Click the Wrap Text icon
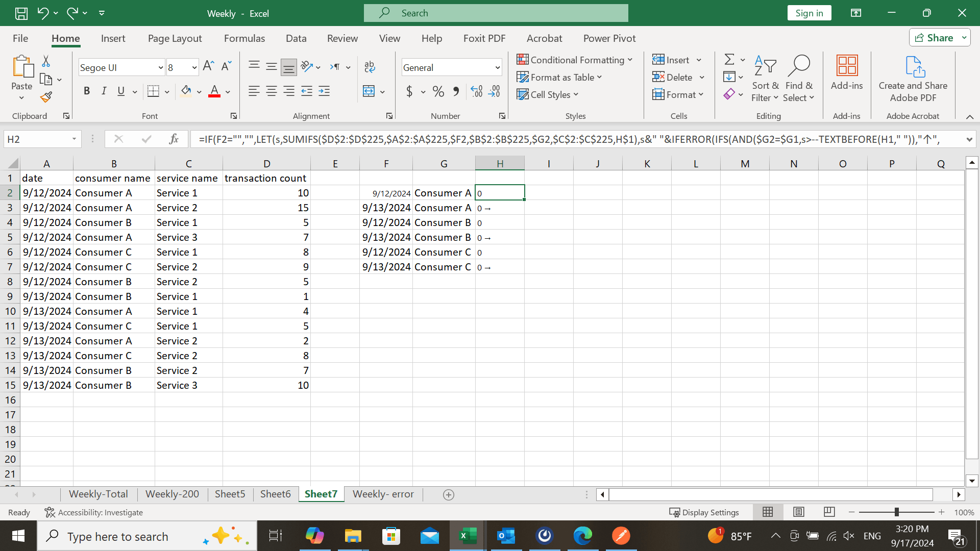The image size is (980, 551). (370, 67)
